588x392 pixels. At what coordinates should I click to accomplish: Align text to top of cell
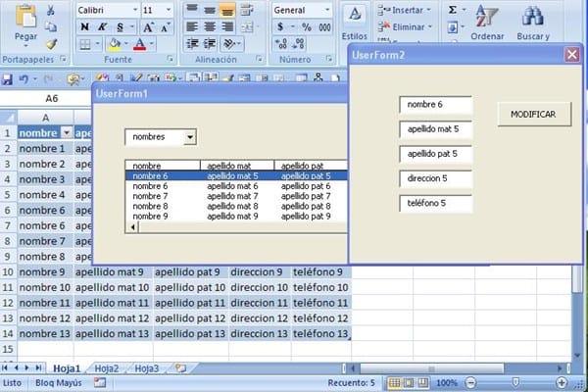192,10
